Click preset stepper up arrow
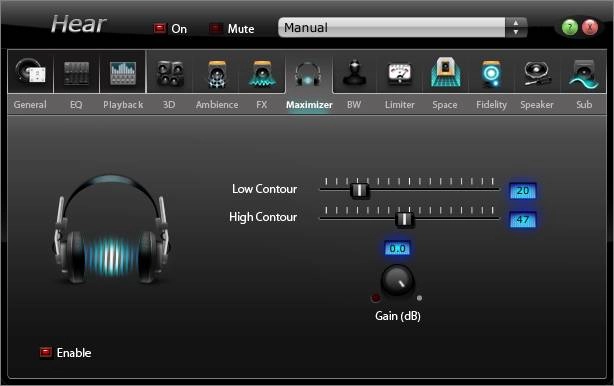 coord(516,23)
